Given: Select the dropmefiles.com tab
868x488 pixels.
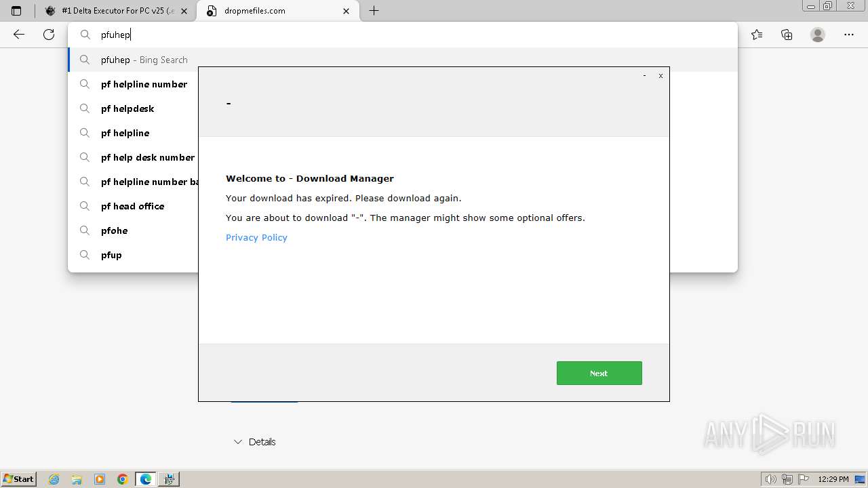Looking at the screenshot, I should [x=278, y=11].
